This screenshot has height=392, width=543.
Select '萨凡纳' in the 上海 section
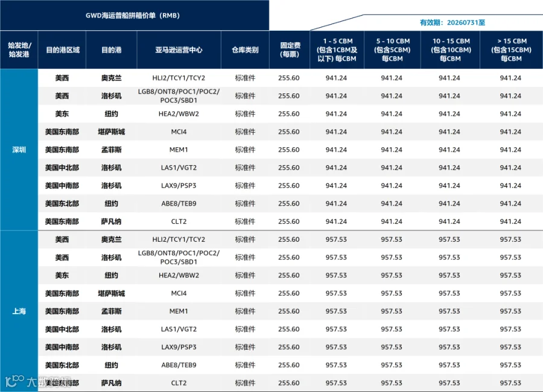pos(111,383)
